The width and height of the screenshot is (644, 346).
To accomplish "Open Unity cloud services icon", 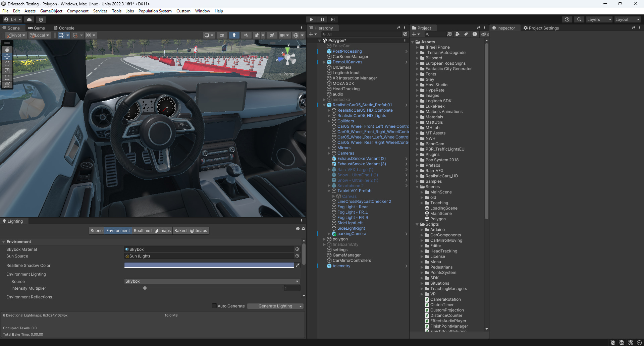I will pos(29,19).
